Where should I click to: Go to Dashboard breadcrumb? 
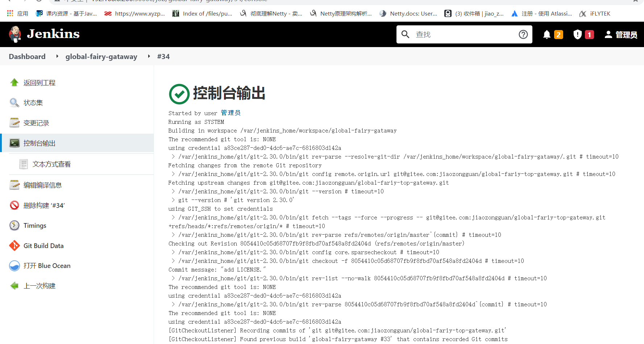pos(27,56)
